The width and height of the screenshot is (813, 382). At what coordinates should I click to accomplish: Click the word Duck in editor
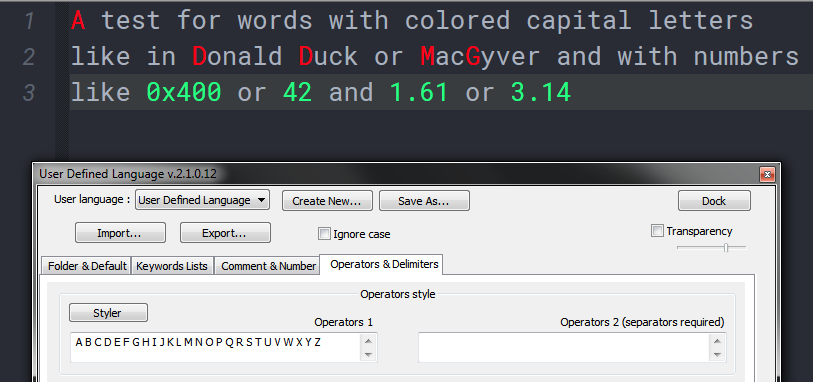click(328, 56)
